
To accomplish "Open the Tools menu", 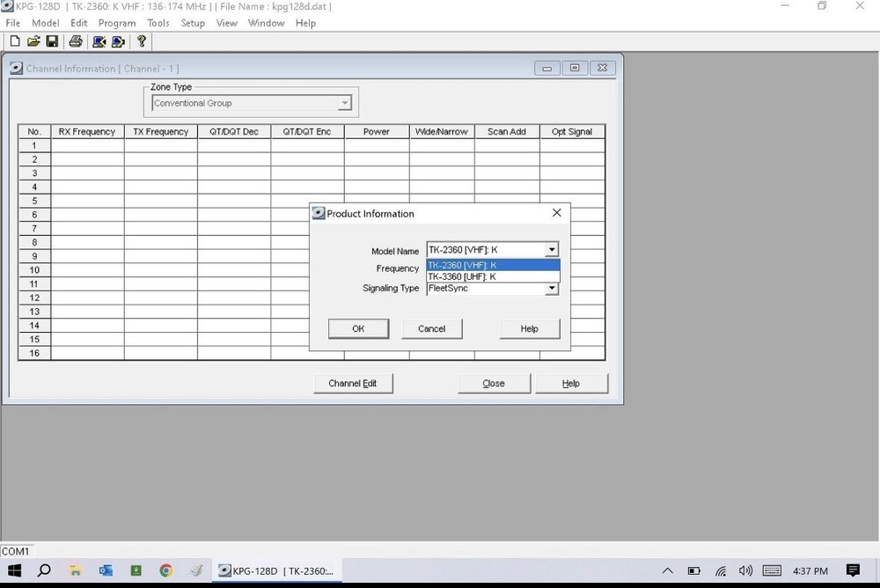I will [158, 23].
